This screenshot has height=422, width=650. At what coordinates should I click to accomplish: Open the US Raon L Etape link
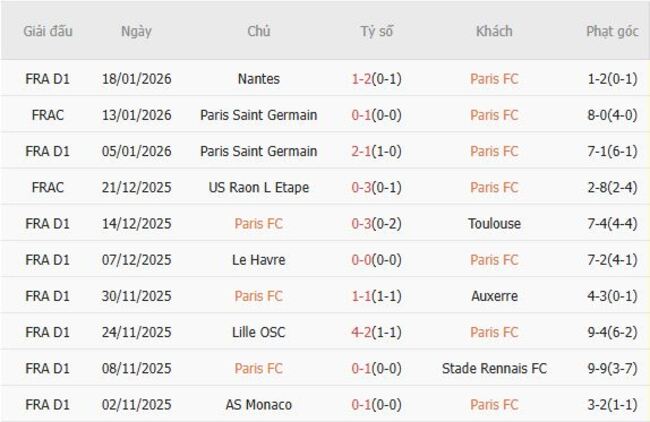(259, 187)
